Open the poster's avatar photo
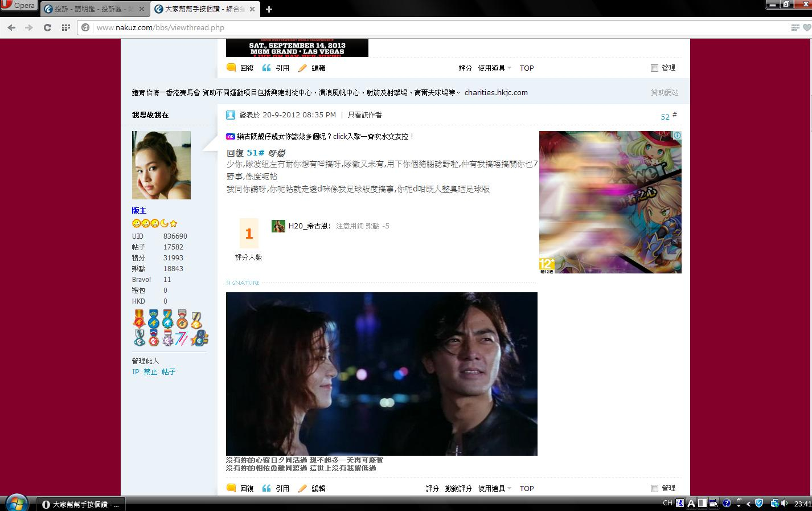Screen dimensions: 812x511 (x=161, y=165)
